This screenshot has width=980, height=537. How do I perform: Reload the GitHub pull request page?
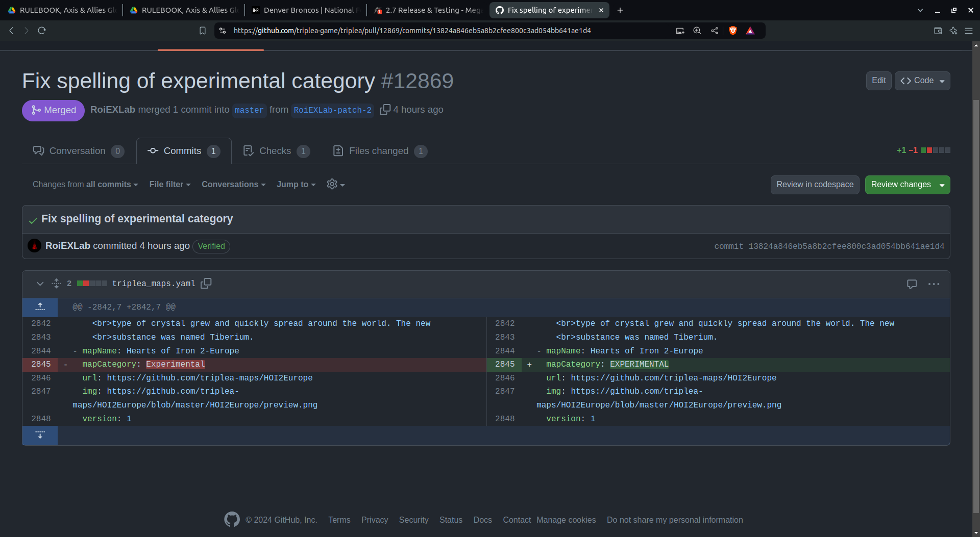tap(42, 31)
